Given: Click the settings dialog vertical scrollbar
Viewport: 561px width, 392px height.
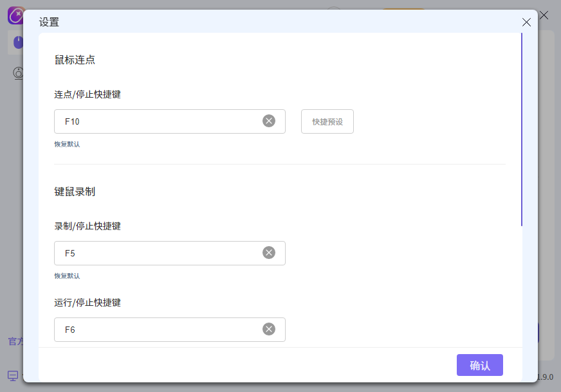Looking at the screenshot, I should [x=522, y=129].
